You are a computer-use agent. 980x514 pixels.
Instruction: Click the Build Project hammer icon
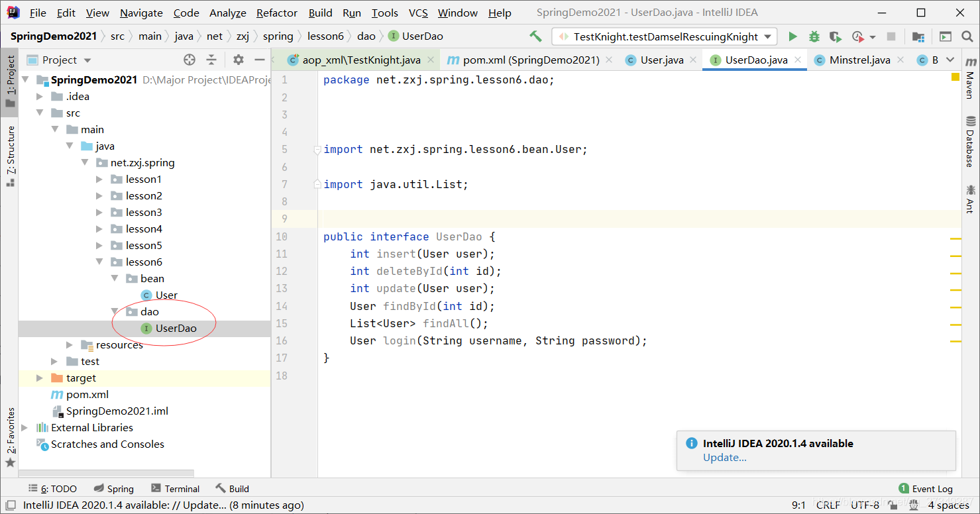(535, 36)
